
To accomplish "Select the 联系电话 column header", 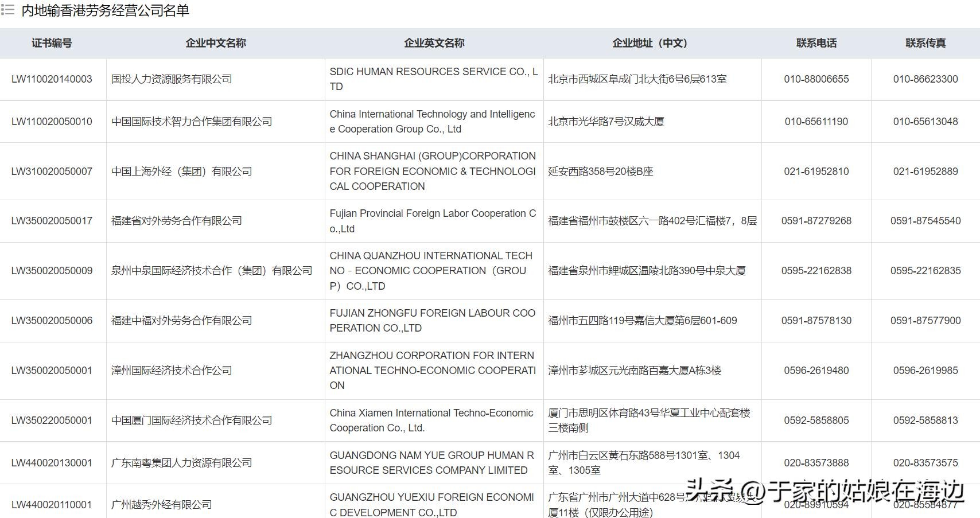I will (816, 43).
